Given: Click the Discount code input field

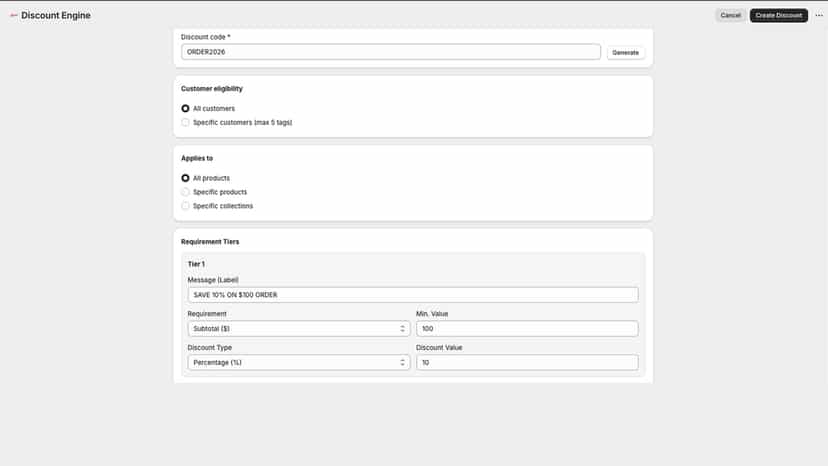Looking at the screenshot, I should click(391, 52).
